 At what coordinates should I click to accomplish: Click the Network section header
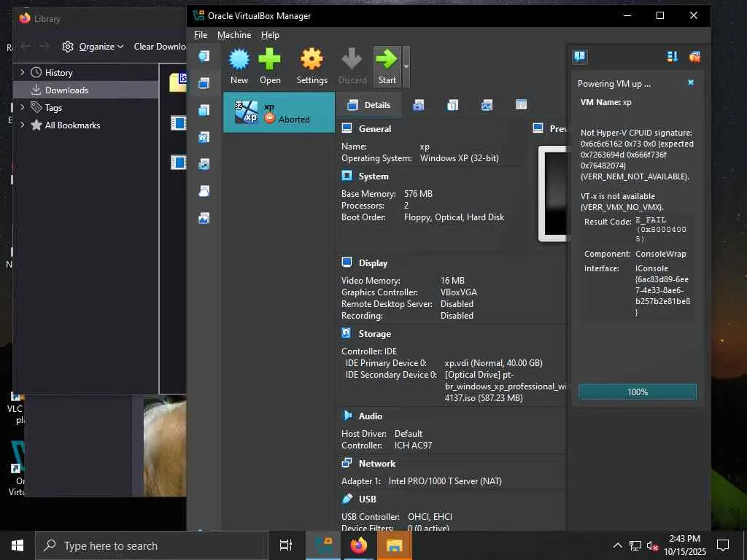(377, 463)
